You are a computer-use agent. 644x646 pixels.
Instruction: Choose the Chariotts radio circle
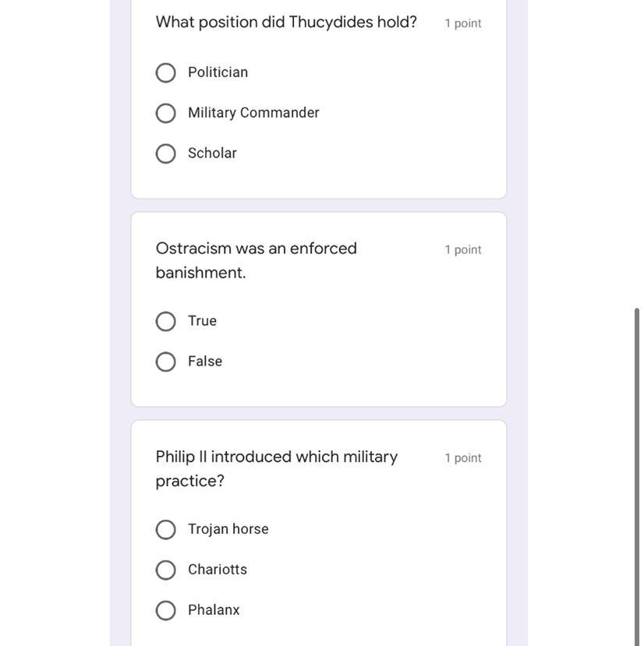coord(165,570)
